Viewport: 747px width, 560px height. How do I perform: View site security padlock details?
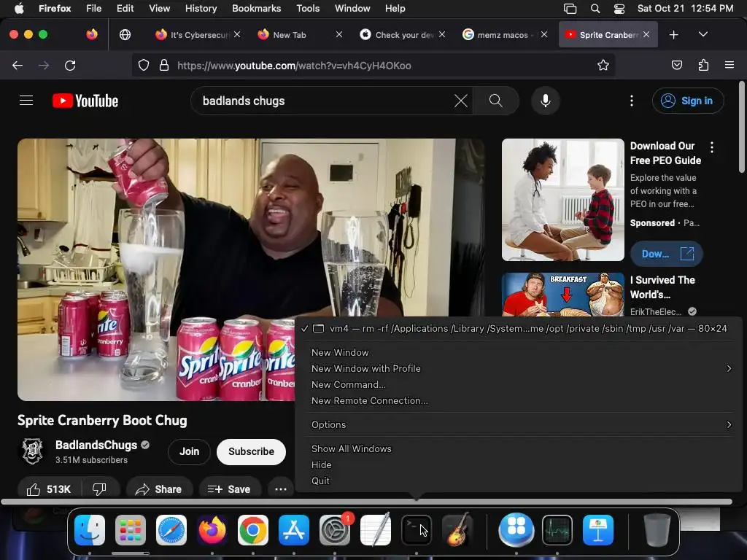point(164,65)
